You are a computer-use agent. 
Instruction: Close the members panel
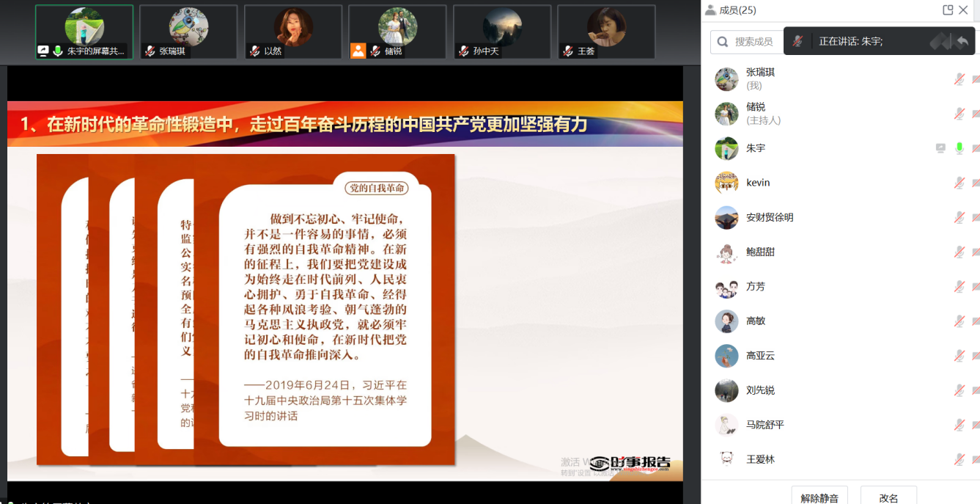964,10
